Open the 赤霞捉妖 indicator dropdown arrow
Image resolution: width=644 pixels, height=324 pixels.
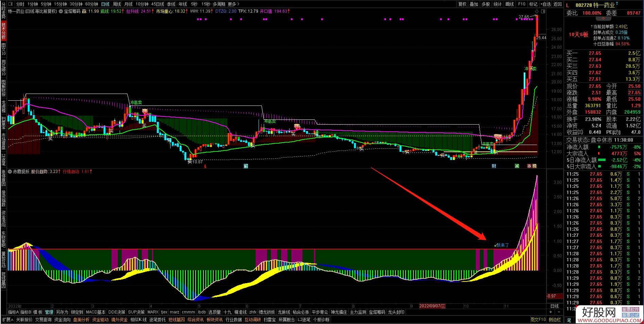pos(10,172)
